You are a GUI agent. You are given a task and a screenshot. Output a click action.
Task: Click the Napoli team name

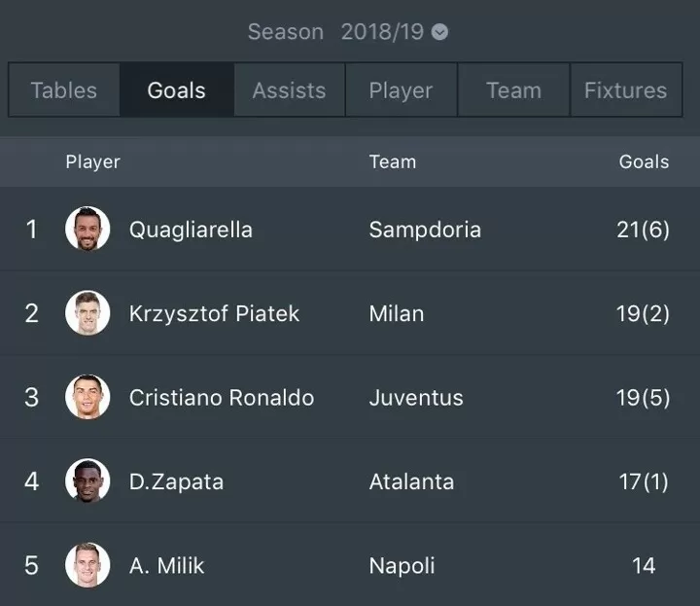(402, 566)
